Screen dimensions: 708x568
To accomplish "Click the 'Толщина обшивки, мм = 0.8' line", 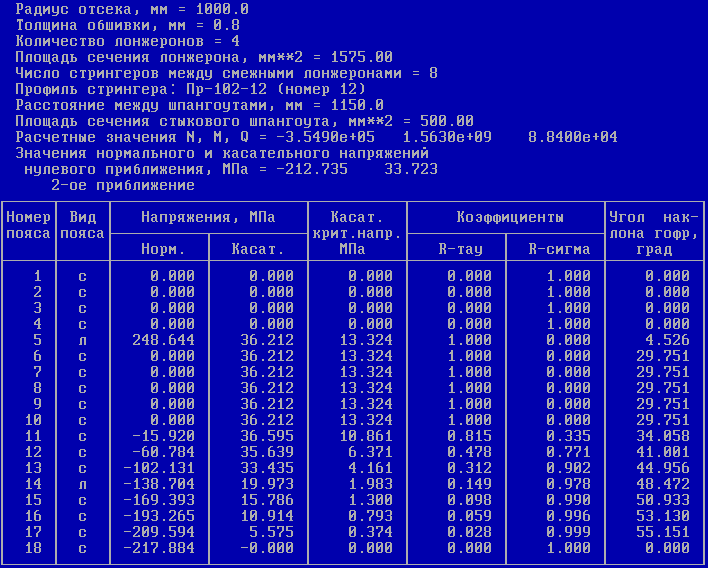I will [127, 25].
